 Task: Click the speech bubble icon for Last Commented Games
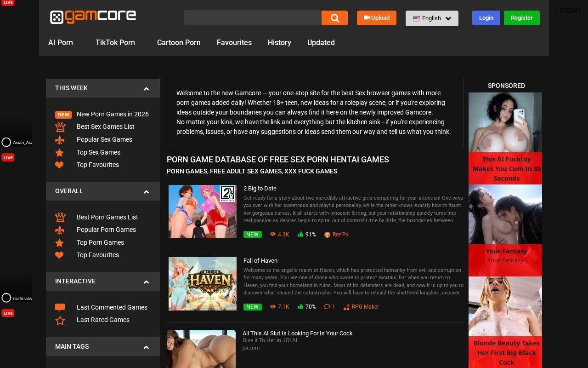tap(60, 308)
